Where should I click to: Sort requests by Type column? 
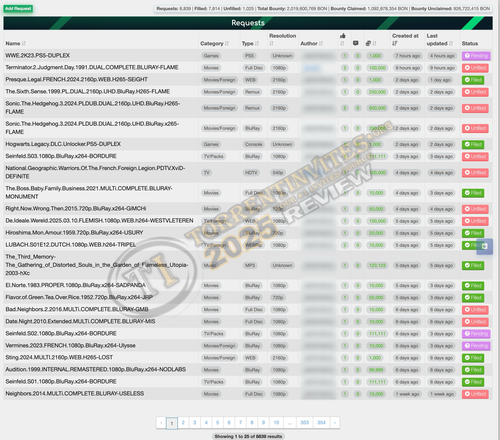click(x=250, y=43)
